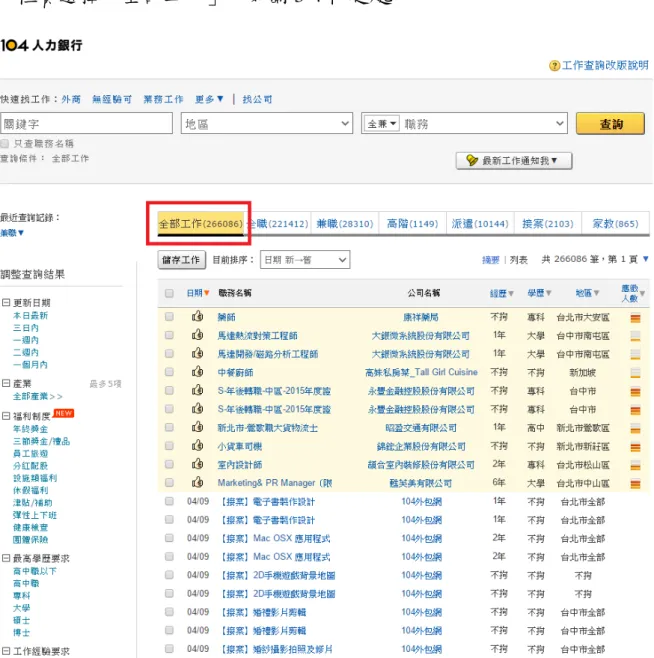Click applicant-count bar icon for 藥師 row

click(635, 318)
